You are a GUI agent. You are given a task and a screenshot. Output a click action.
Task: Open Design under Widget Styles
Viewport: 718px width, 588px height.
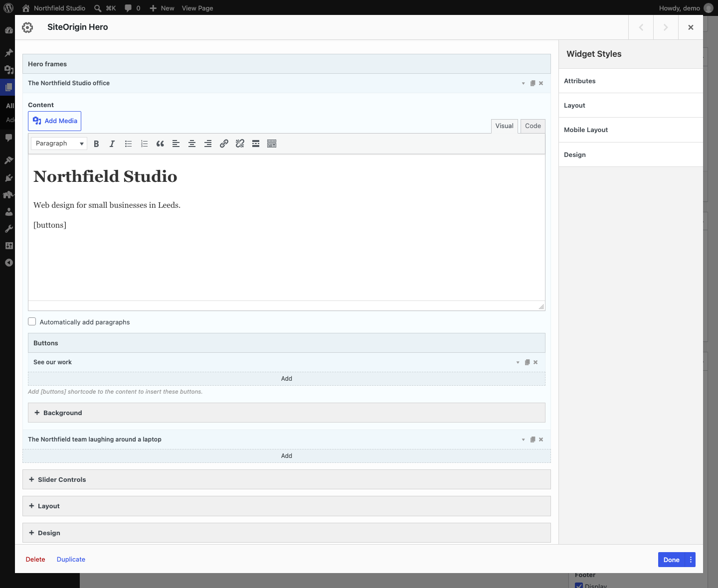(631, 154)
